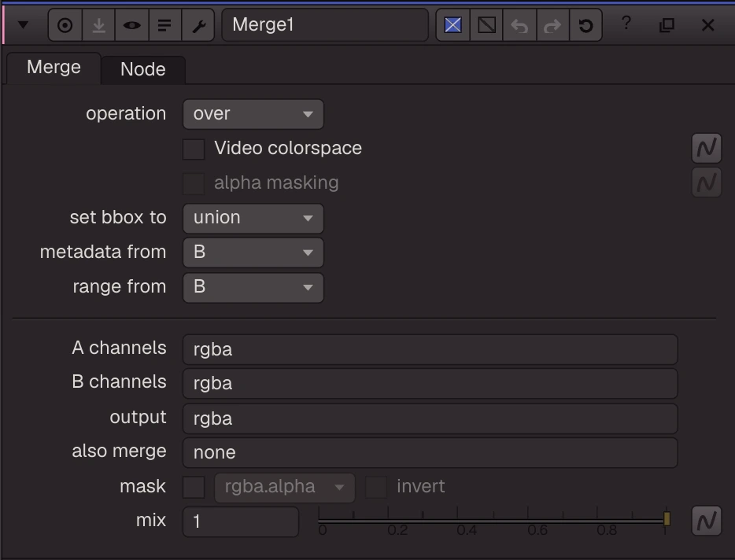This screenshot has width=735, height=560.
Task: Click the also merge none field
Action: [430, 453]
